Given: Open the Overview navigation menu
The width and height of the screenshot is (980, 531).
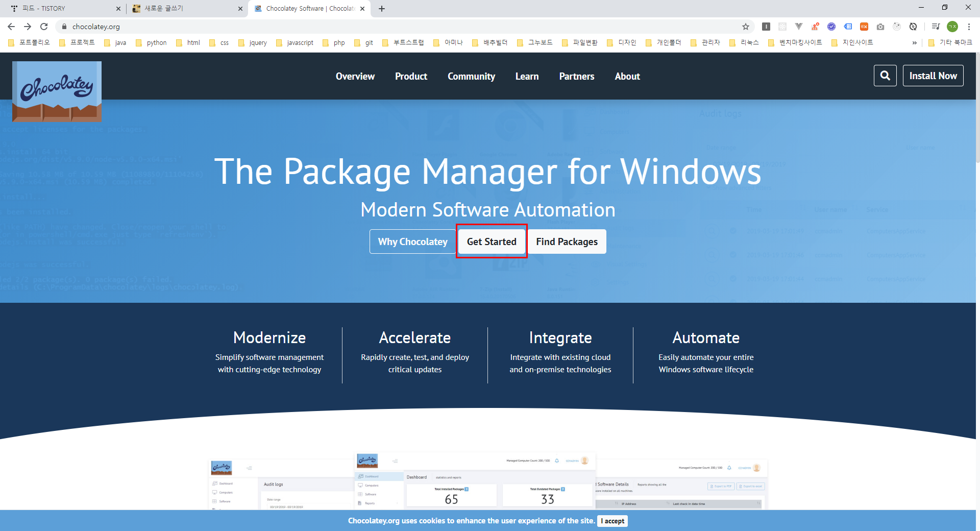Looking at the screenshot, I should 355,76.
